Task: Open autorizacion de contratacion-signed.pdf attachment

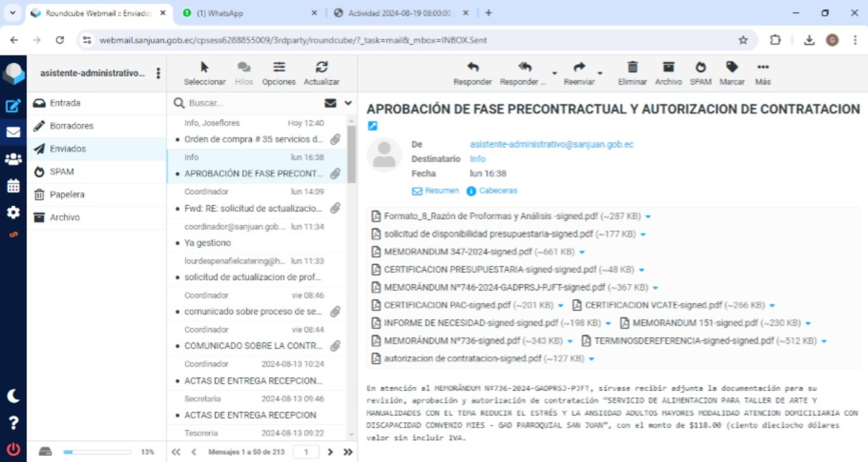Action: (x=462, y=358)
